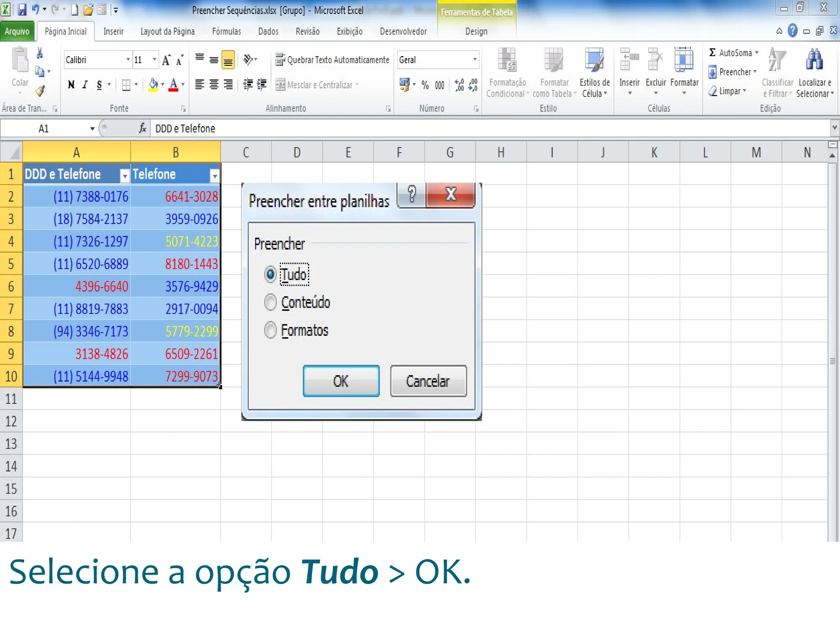Screen dimensions: 840x630
Task: Select the Conteúdo radio option
Action: pos(270,302)
